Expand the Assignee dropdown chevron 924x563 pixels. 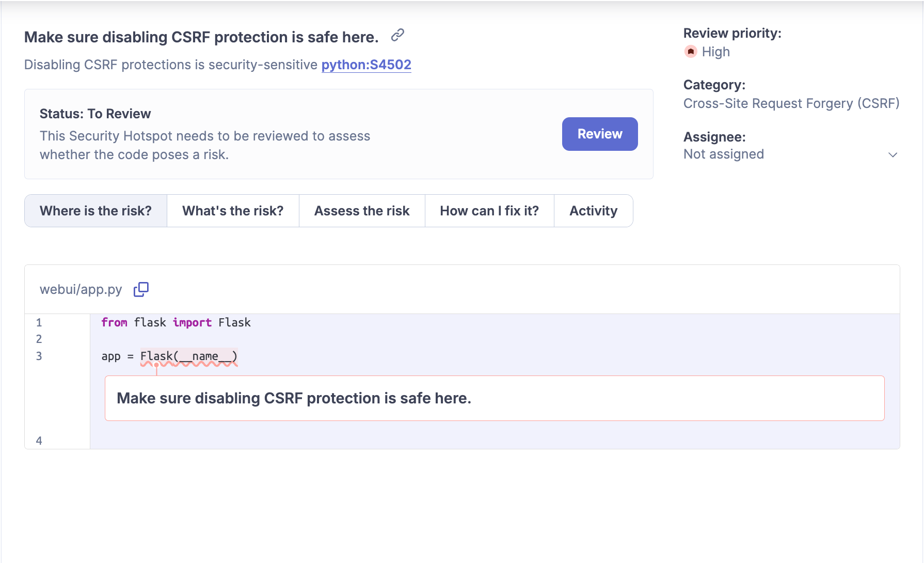point(893,154)
